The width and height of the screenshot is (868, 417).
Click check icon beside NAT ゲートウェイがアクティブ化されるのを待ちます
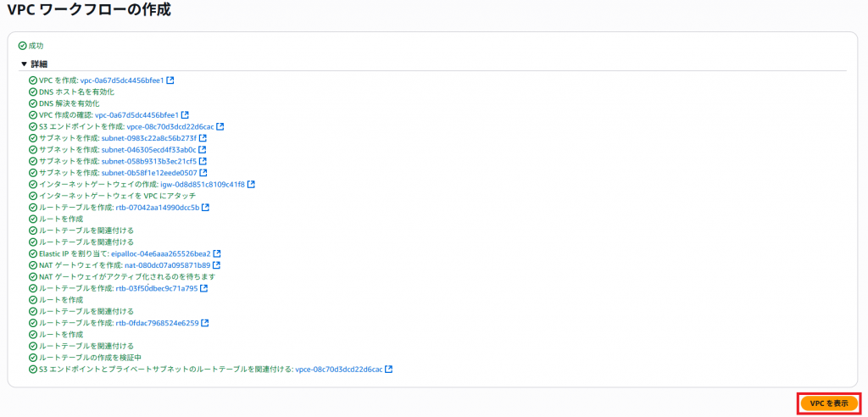(33, 277)
